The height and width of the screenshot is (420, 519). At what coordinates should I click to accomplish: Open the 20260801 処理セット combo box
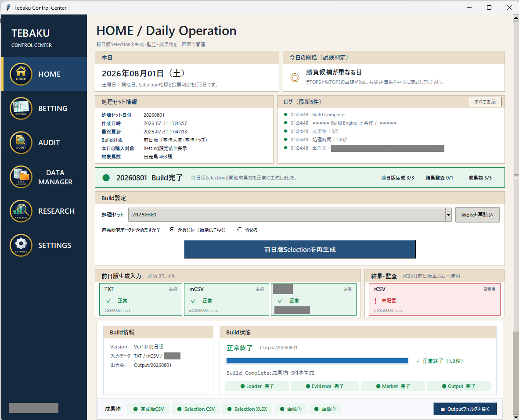click(x=290, y=215)
